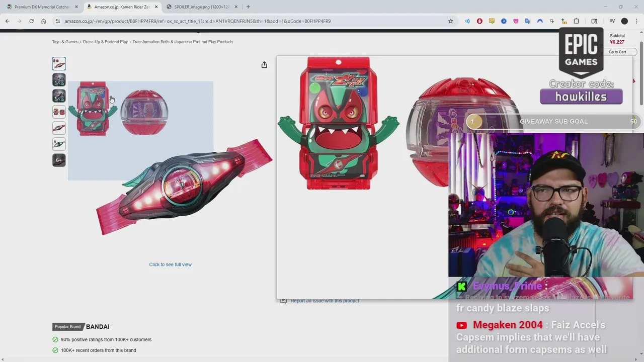Click the address bar URL
This screenshot has width=644, height=362.
[197, 21]
